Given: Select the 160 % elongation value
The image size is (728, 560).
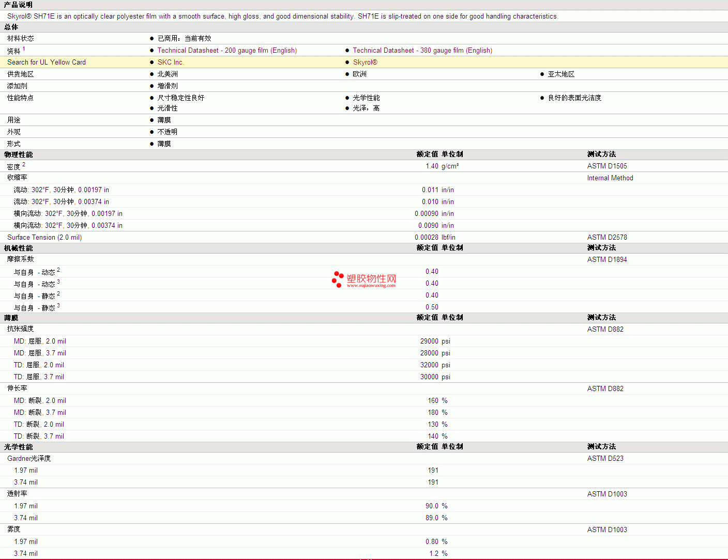Looking at the screenshot, I should pyautogui.click(x=438, y=400).
